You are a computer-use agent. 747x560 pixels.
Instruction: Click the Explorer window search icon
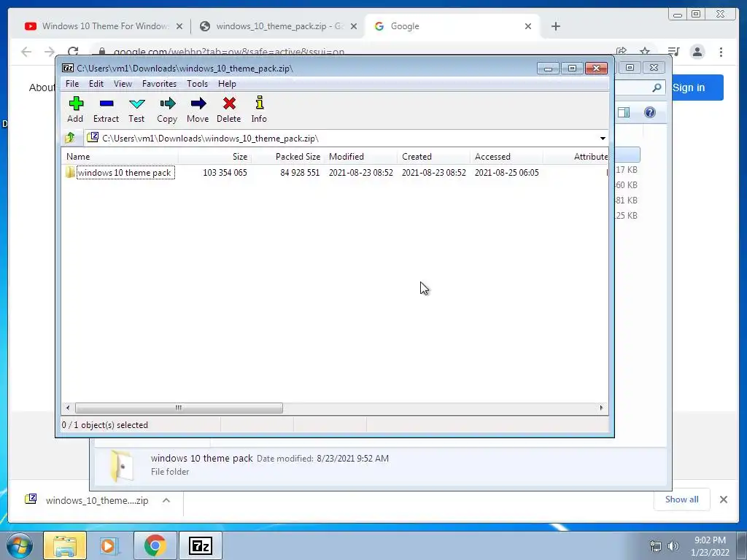click(x=657, y=87)
